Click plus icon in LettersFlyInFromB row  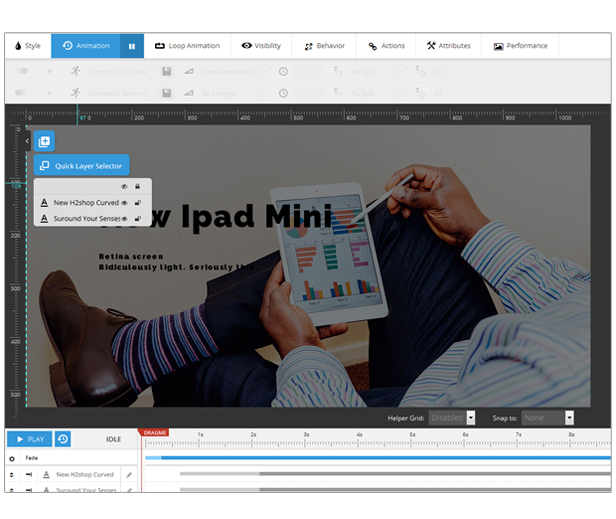click(50, 72)
